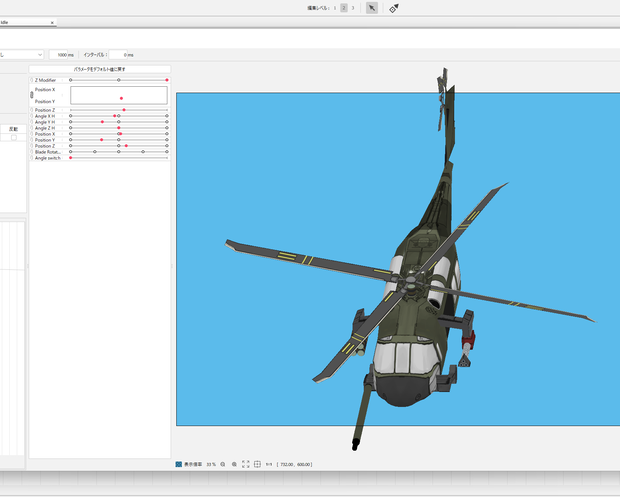This screenshot has height=497, width=620.
Task: Click the Position X/Y link chain icon
Action: click(x=32, y=95)
